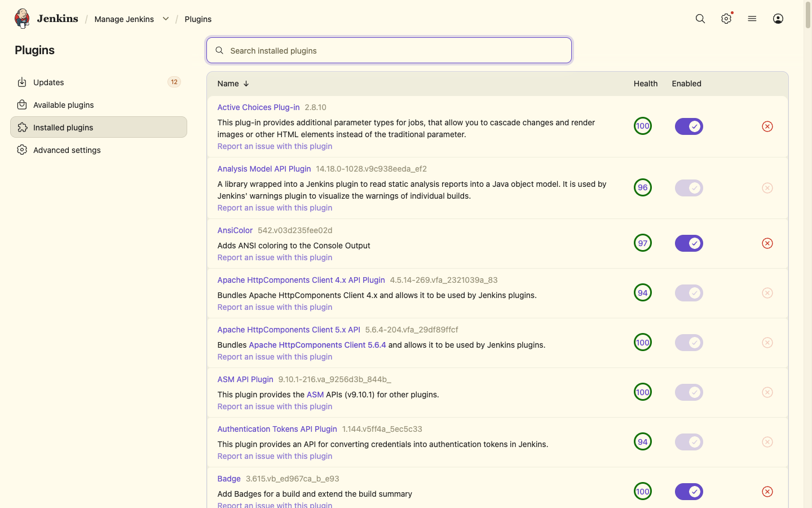Click the page vertical scrollbar
812x508 pixels.
click(807, 15)
